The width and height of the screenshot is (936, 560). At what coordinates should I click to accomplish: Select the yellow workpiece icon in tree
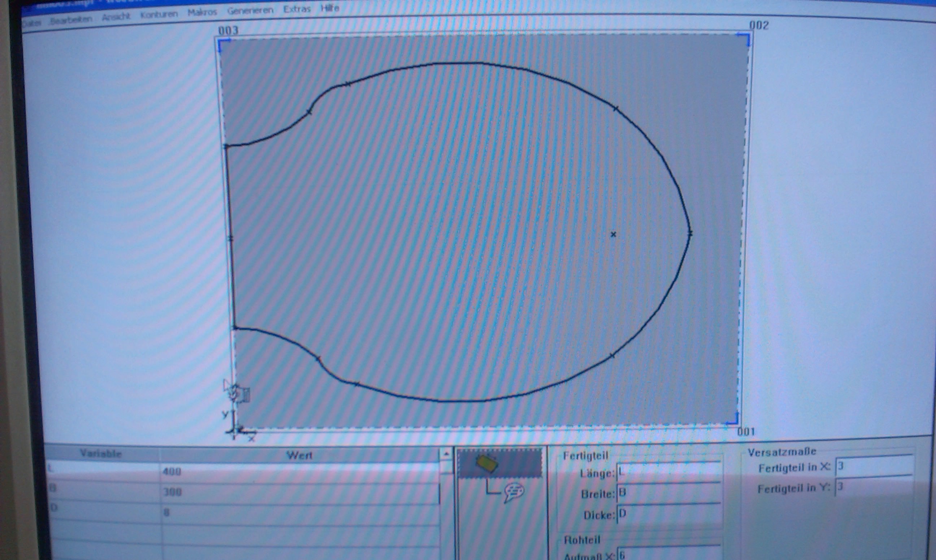[x=487, y=463]
